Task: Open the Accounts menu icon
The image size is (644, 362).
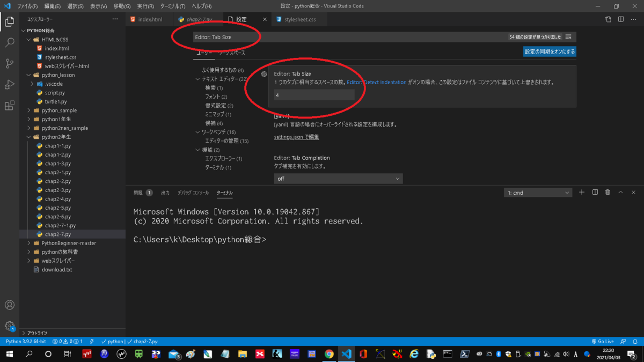Action: point(9,305)
